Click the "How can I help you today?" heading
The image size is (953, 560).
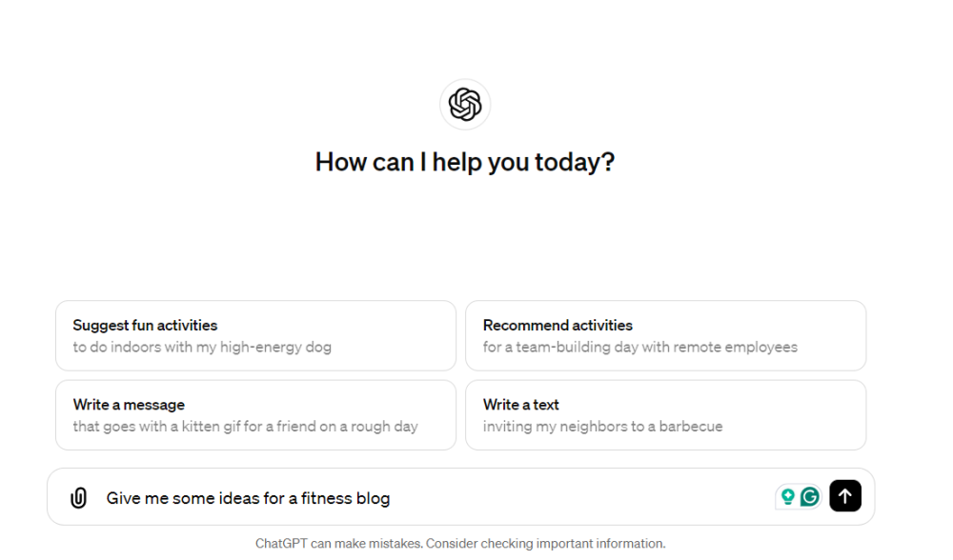pos(464,162)
